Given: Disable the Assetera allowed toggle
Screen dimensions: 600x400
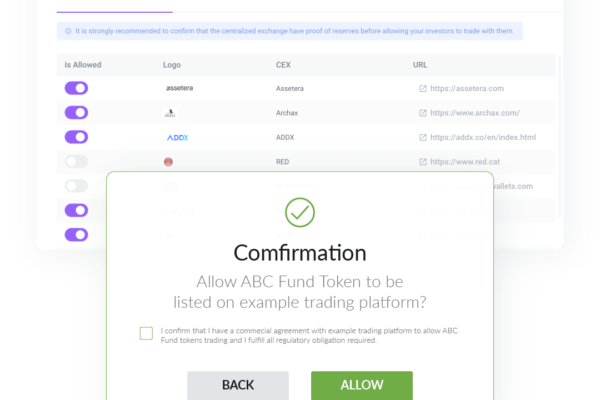Looking at the screenshot, I should point(76,88).
